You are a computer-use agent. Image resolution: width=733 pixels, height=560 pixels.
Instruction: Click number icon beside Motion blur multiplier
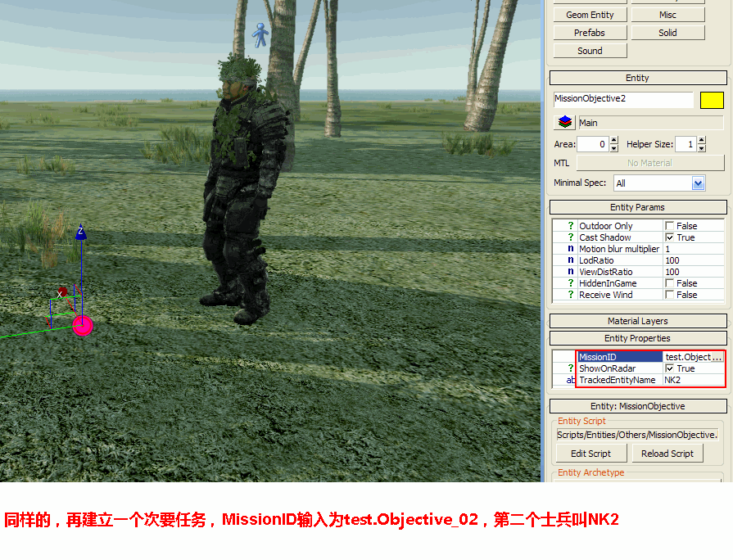[570, 249]
